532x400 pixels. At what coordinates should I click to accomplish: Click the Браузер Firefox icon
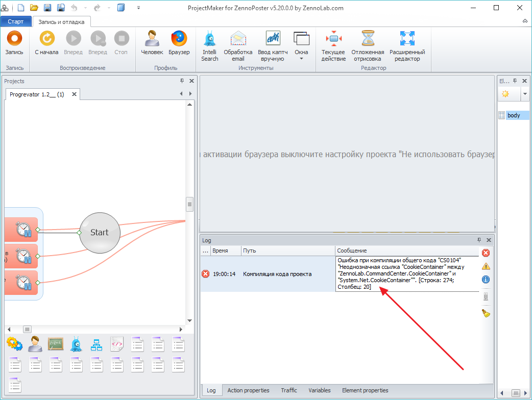pos(179,39)
